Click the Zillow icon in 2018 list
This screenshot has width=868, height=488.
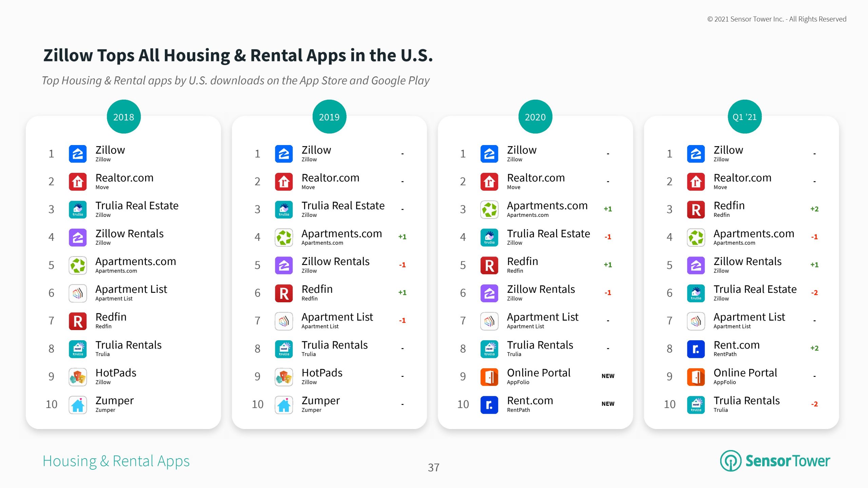pyautogui.click(x=78, y=154)
